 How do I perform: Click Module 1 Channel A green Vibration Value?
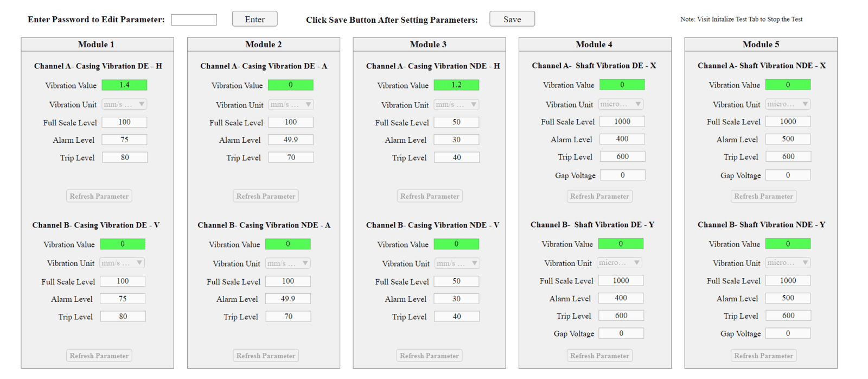(x=124, y=85)
